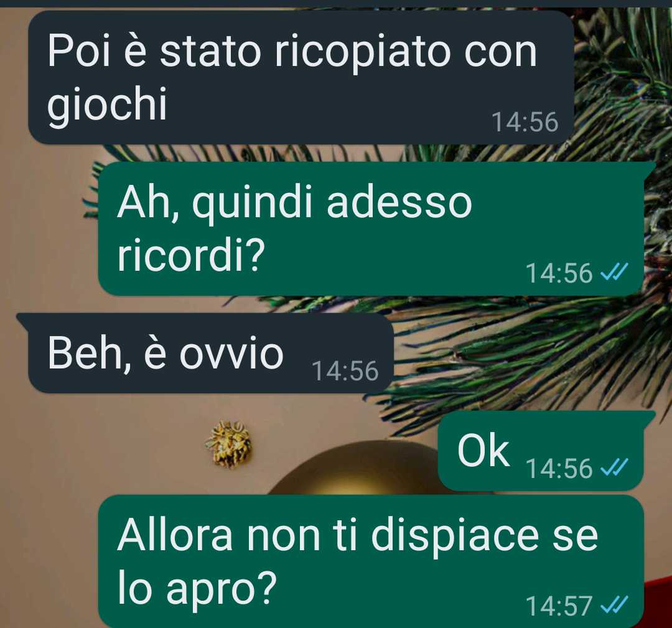Viewport: 672px width, 628px height.
Task: Select the 'Beh, è ovvio' received message
Action: click(x=205, y=353)
